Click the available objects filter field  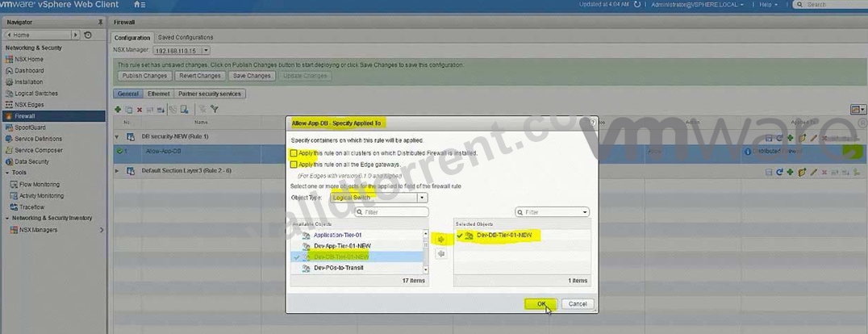click(x=391, y=212)
